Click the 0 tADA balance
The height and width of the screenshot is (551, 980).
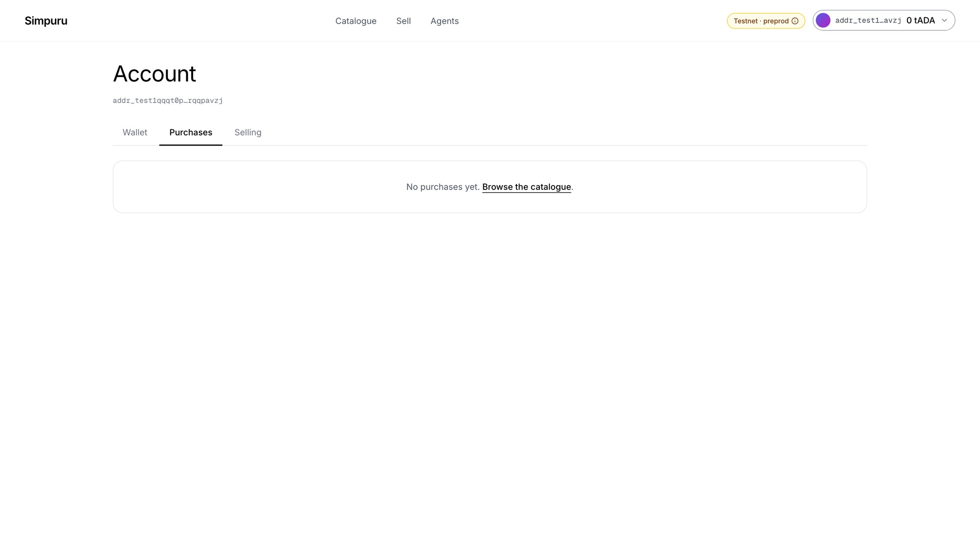click(920, 20)
